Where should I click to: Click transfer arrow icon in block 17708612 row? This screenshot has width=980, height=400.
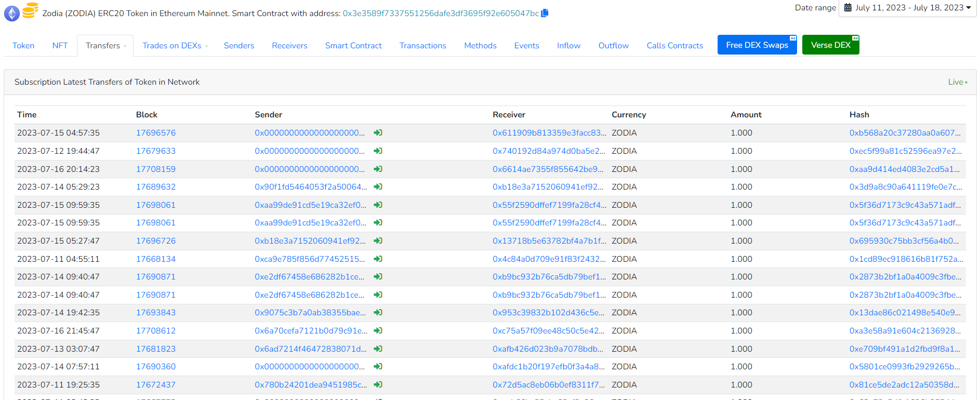[x=378, y=331]
